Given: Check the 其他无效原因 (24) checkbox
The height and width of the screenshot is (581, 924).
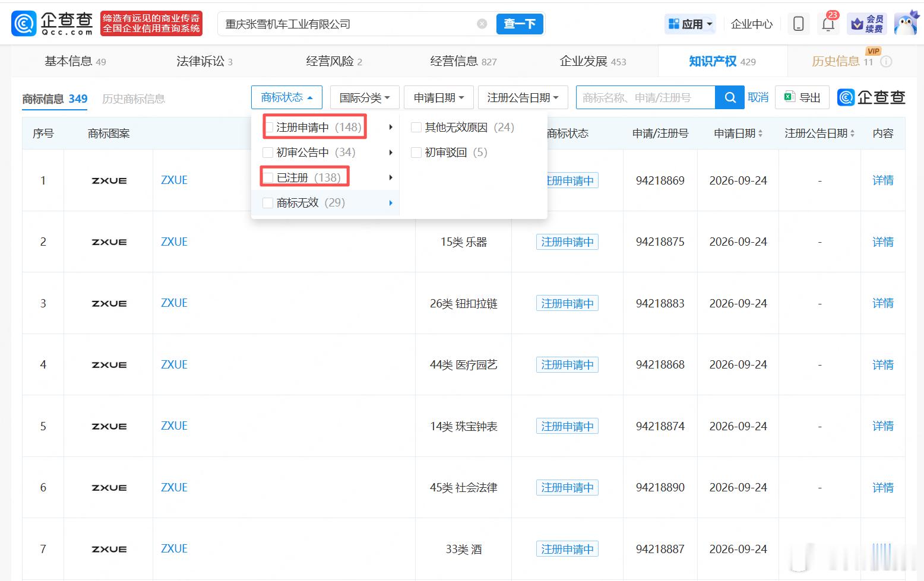Looking at the screenshot, I should coord(416,127).
